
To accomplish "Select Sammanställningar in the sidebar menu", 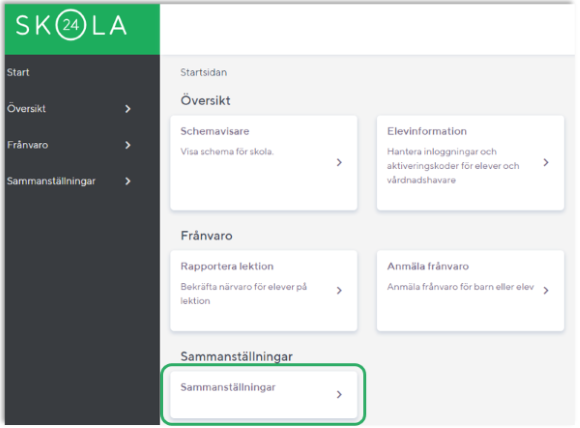I will tap(51, 181).
